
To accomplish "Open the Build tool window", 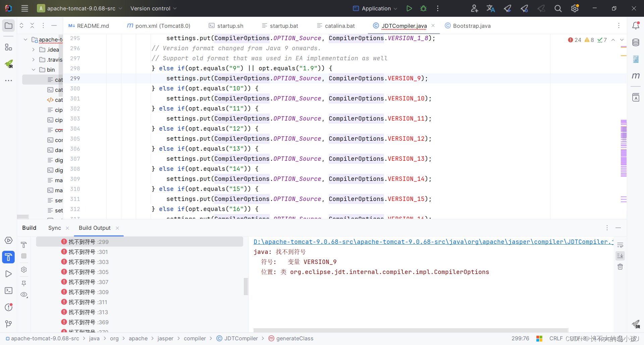I will [x=8, y=257].
